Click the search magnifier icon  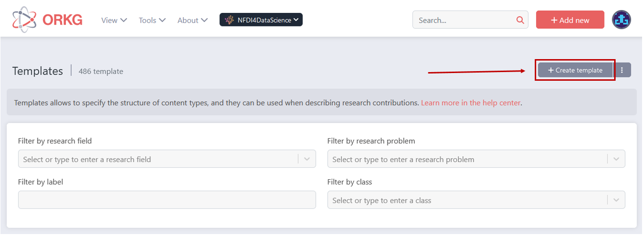[x=520, y=20]
